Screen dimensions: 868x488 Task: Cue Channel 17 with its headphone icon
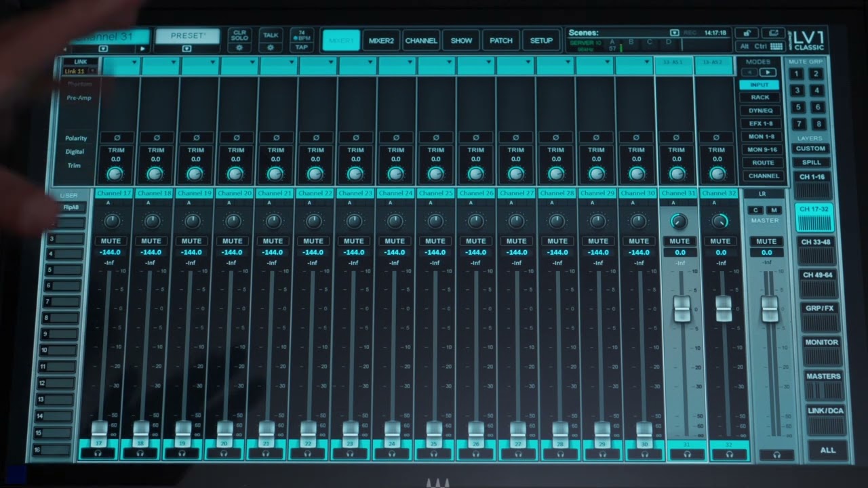pyautogui.click(x=98, y=453)
